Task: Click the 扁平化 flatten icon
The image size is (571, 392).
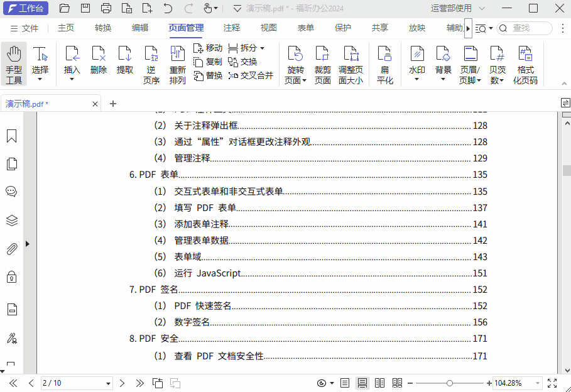Action: (384, 61)
